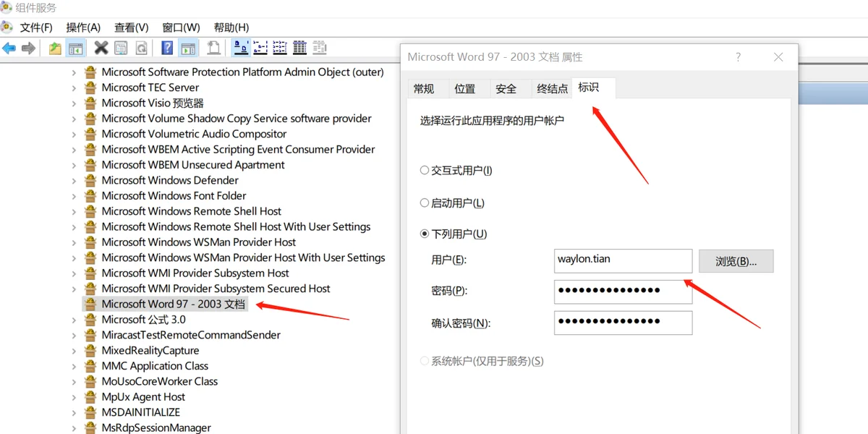Click the component icon beside Microsoft TEC Server
Viewport: 868px width, 434px height.
90,88
